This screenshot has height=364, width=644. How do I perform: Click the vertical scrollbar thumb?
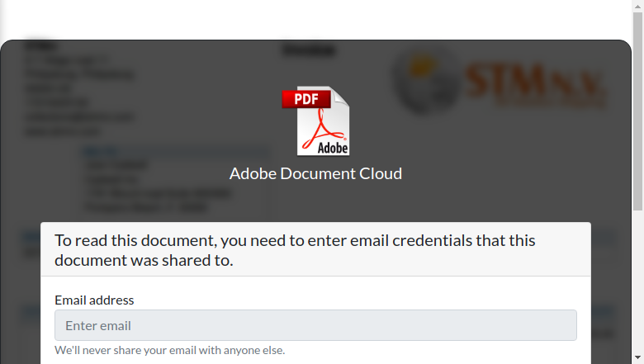click(x=637, y=111)
